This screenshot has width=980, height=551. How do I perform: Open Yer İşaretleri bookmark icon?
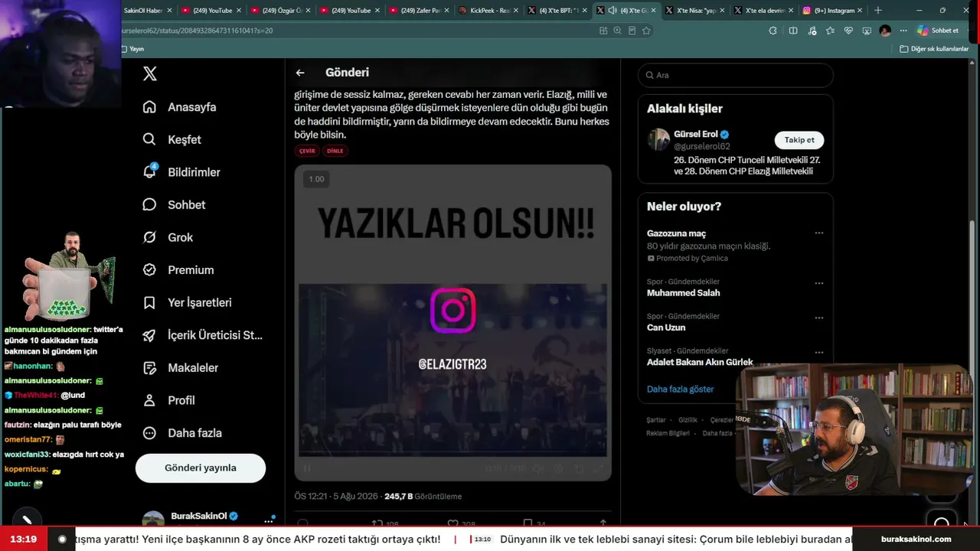[149, 303]
